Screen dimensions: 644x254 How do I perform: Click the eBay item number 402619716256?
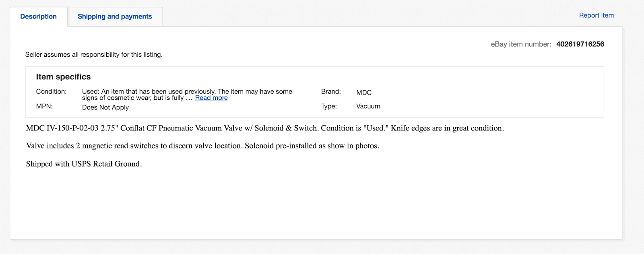coord(580,44)
